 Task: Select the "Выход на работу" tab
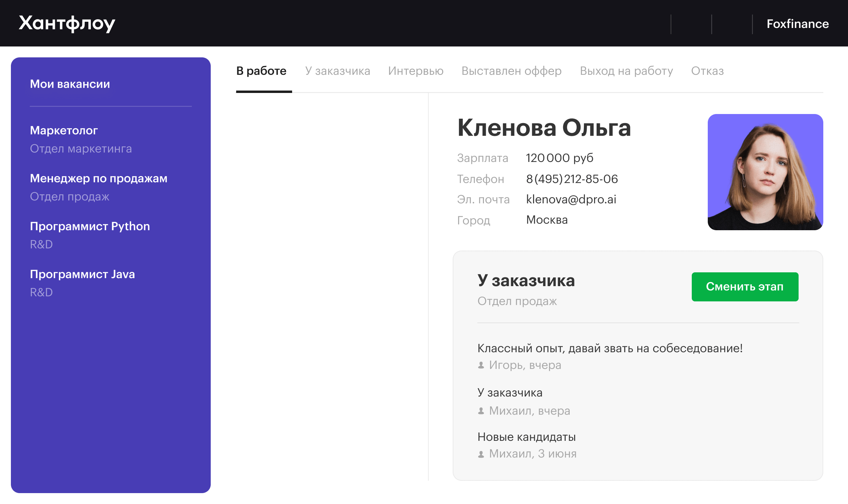(x=626, y=71)
